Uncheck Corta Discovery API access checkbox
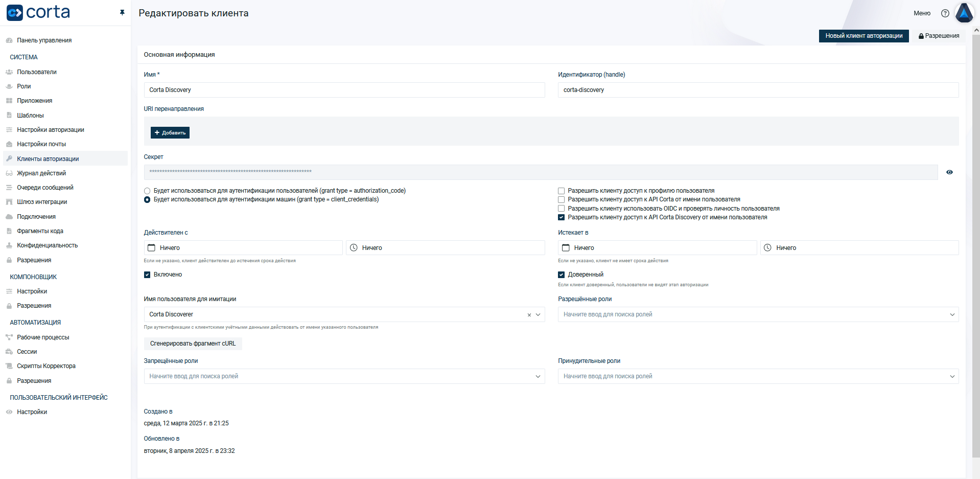 562,217
